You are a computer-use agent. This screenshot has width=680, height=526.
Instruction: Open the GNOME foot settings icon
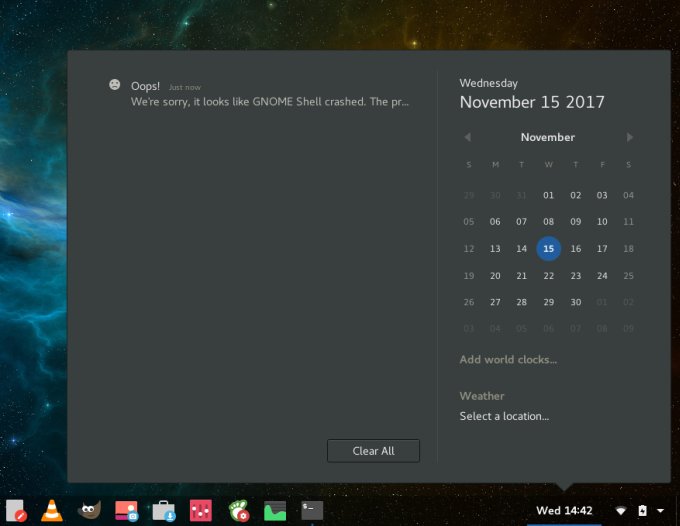tap(238, 510)
